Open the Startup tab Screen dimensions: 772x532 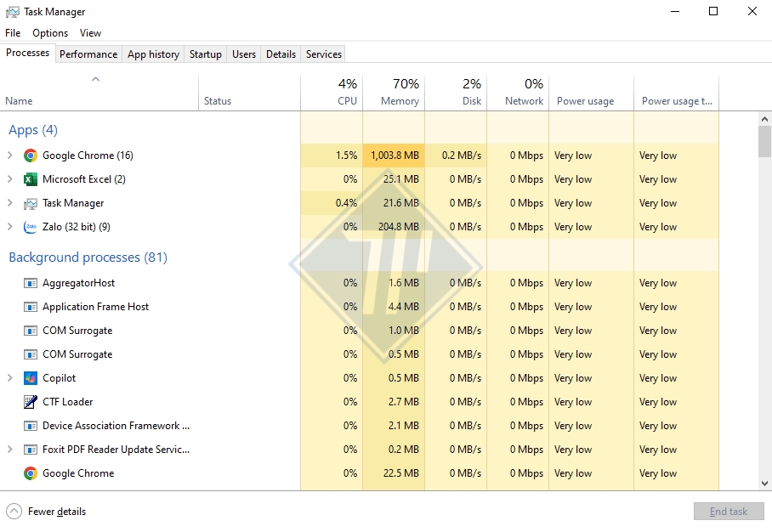[x=205, y=54]
